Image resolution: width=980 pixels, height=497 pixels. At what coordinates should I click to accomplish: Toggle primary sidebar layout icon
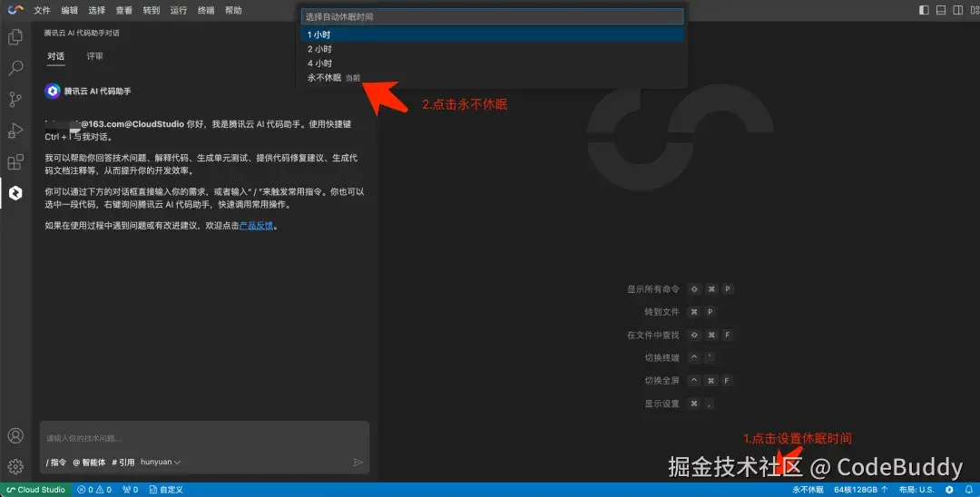[924, 10]
